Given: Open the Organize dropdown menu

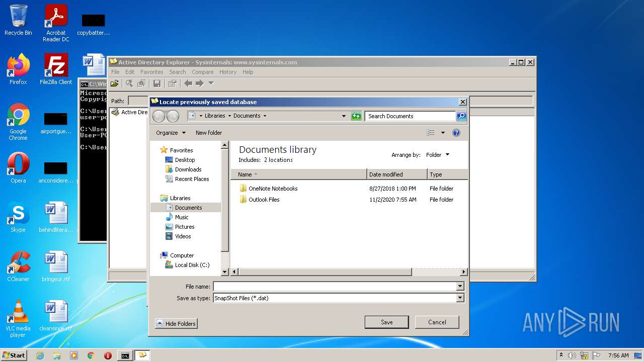Looking at the screenshot, I should (x=171, y=133).
